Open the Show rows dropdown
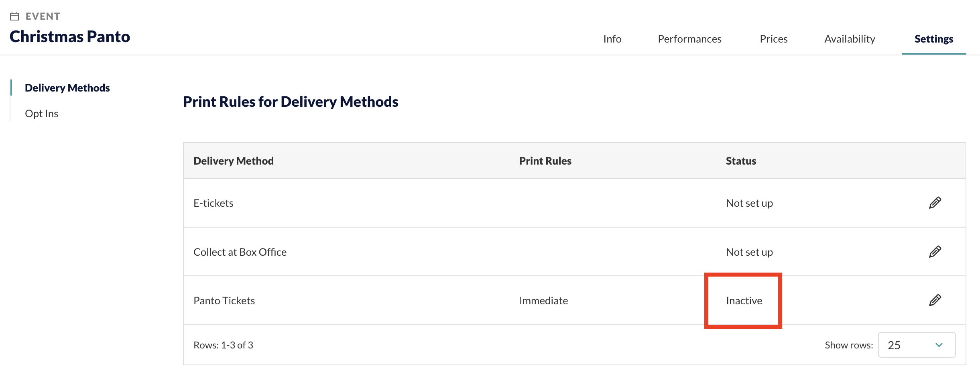980x391 pixels. [917, 345]
